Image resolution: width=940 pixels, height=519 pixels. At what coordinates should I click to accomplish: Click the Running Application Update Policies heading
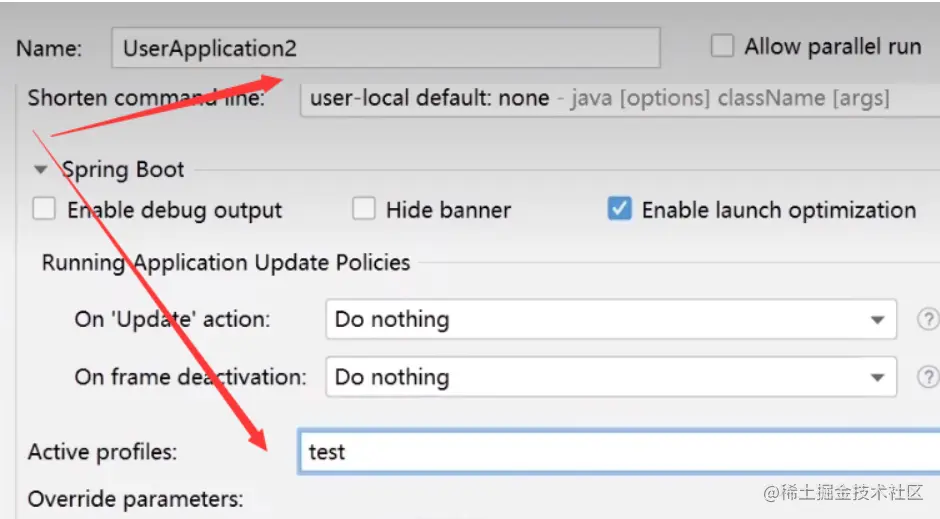point(226,263)
